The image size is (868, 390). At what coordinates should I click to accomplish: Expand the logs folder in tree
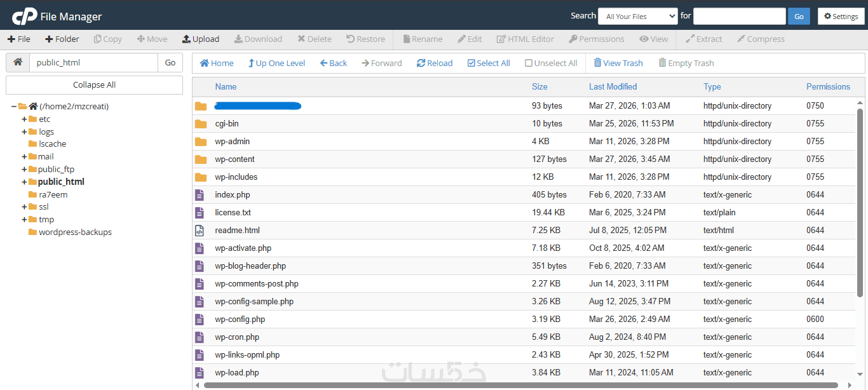pos(24,132)
